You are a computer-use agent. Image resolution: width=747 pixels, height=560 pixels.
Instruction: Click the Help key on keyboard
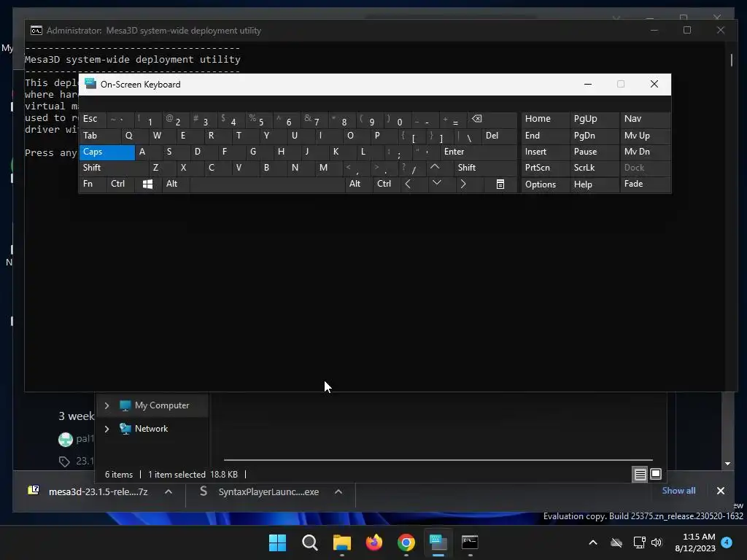click(x=594, y=184)
